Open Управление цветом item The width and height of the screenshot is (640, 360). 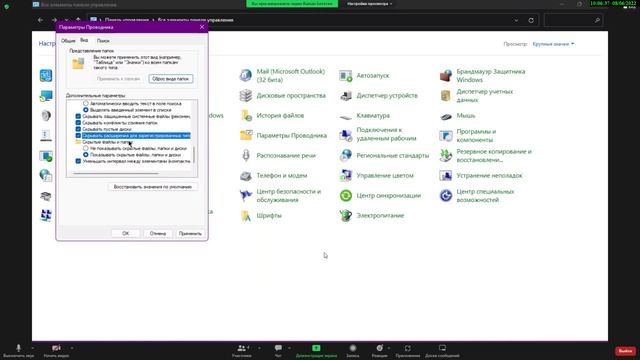pyautogui.click(x=377, y=176)
